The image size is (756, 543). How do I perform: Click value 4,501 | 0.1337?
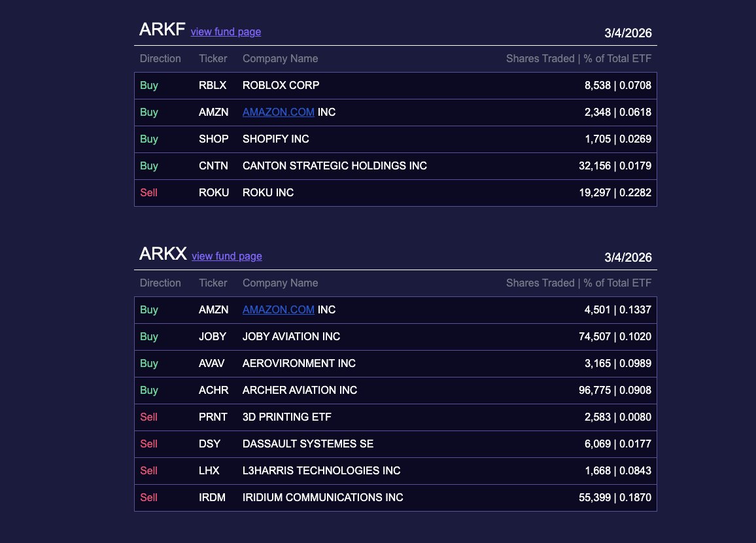coord(617,309)
